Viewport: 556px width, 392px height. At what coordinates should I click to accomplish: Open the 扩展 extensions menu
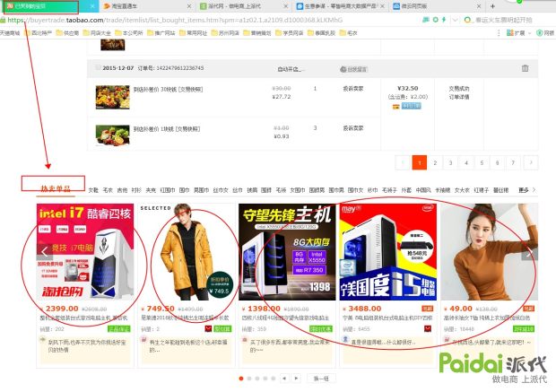tap(518, 33)
